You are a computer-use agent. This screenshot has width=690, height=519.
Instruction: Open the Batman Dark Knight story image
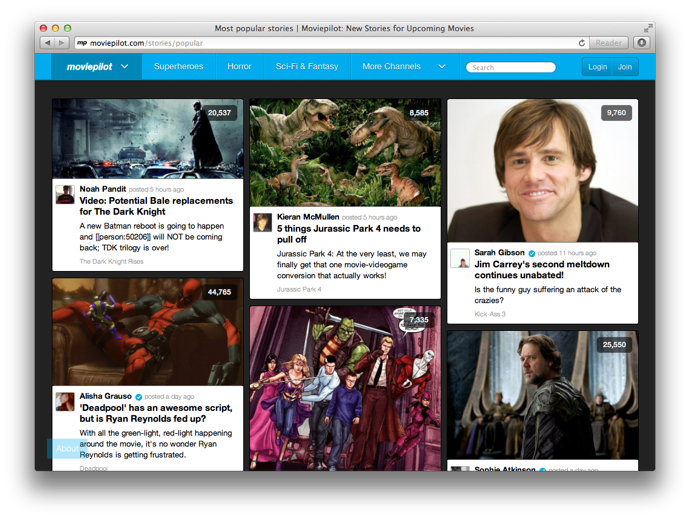coord(147,139)
